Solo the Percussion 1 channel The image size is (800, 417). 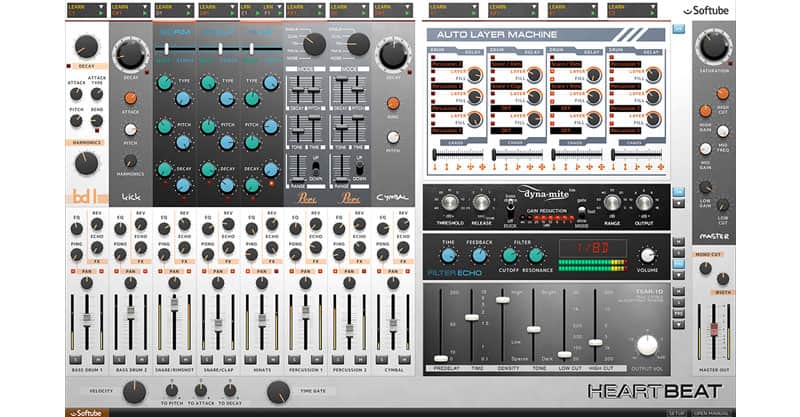click(294, 360)
